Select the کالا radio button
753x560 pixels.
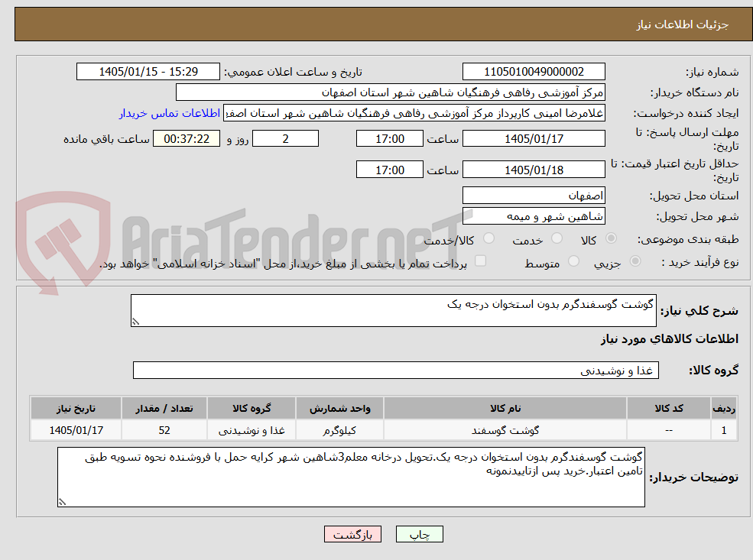coord(612,238)
